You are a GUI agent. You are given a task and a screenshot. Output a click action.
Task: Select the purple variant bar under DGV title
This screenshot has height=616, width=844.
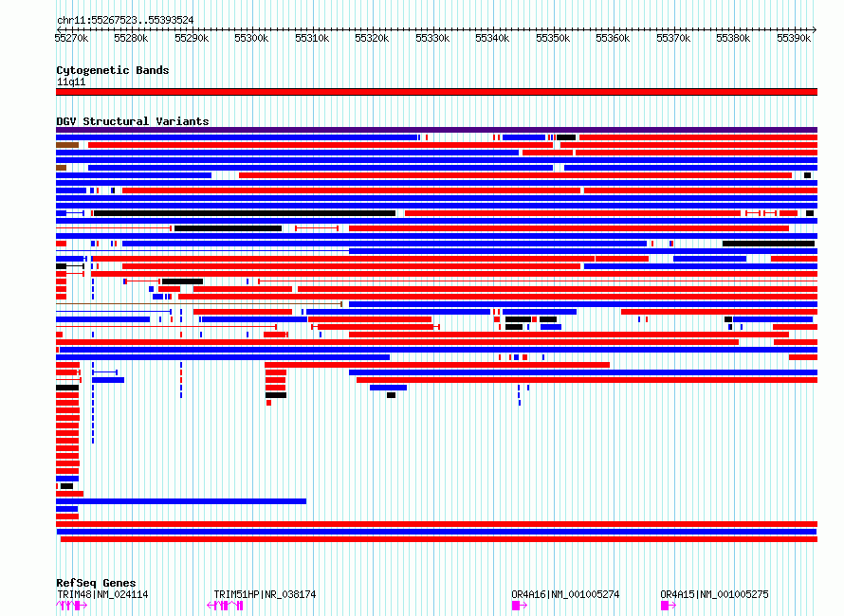tap(436, 130)
